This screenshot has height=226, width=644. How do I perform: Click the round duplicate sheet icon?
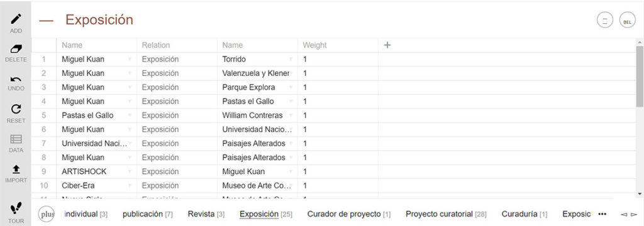coord(605,20)
